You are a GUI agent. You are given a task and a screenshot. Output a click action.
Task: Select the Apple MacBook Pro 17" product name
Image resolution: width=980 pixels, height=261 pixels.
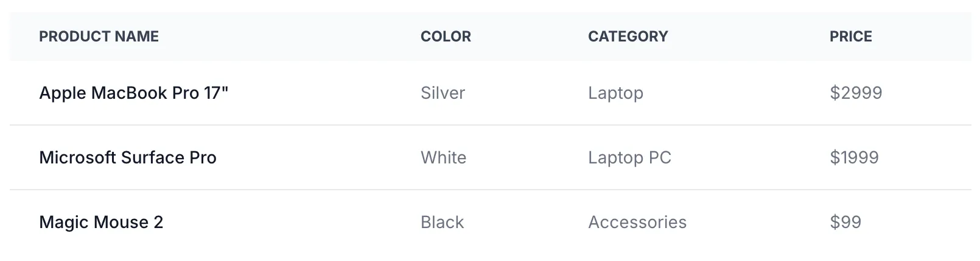coord(133,93)
